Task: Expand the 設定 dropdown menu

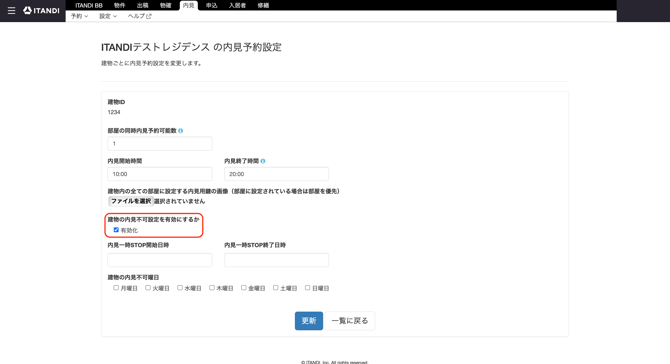Action: pos(108,16)
